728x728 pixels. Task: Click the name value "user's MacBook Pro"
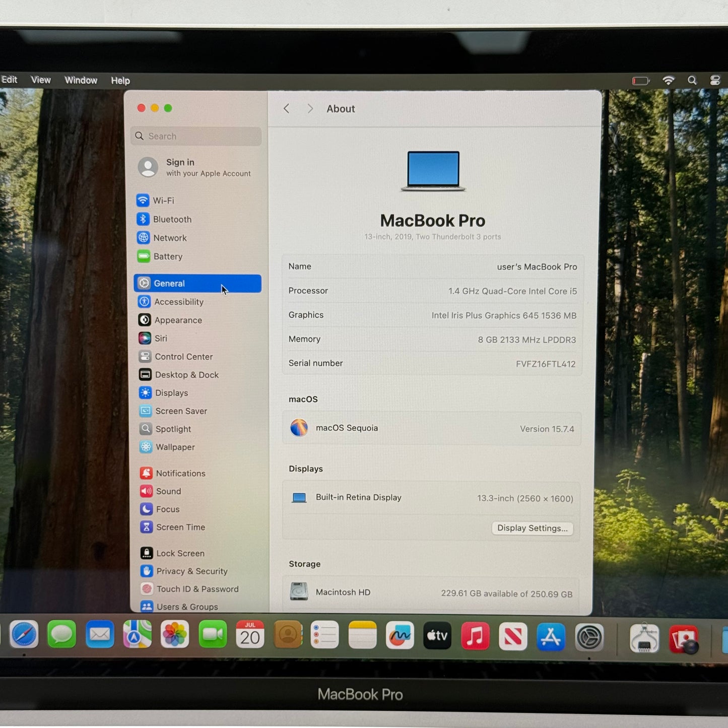point(537,267)
